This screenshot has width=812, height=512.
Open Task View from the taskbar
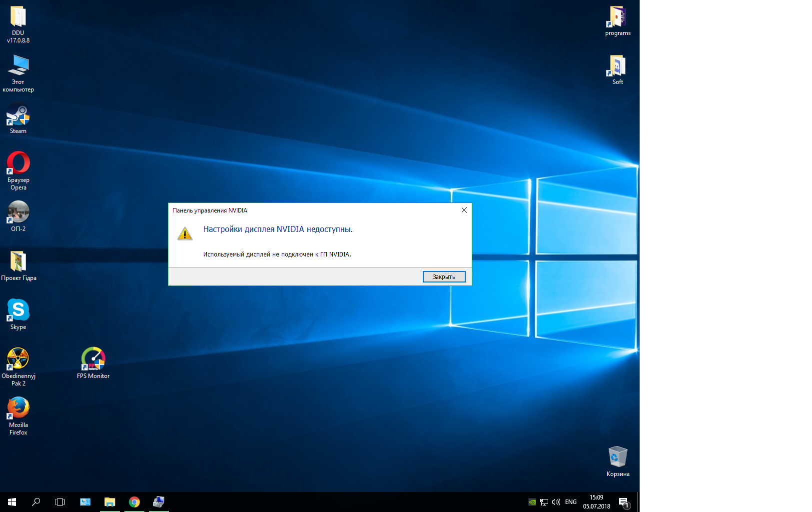click(x=60, y=501)
